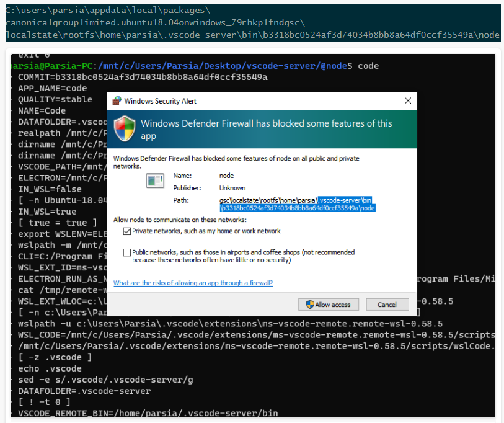Viewport: 504px width, 423px height.
Task: Click the Name value 'node'
Action: point(227,176)
